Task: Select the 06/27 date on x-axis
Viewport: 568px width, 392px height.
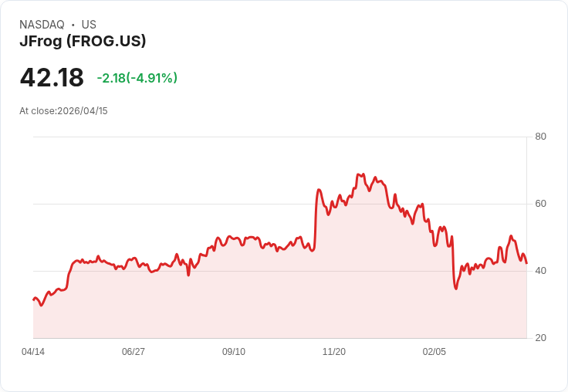Action: pos(134,352)
